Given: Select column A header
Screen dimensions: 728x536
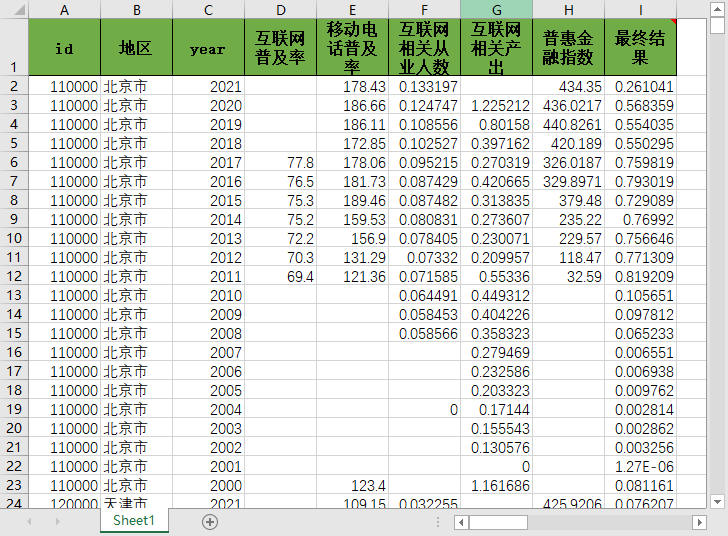Looking at the screenshot, I should 65,10.
